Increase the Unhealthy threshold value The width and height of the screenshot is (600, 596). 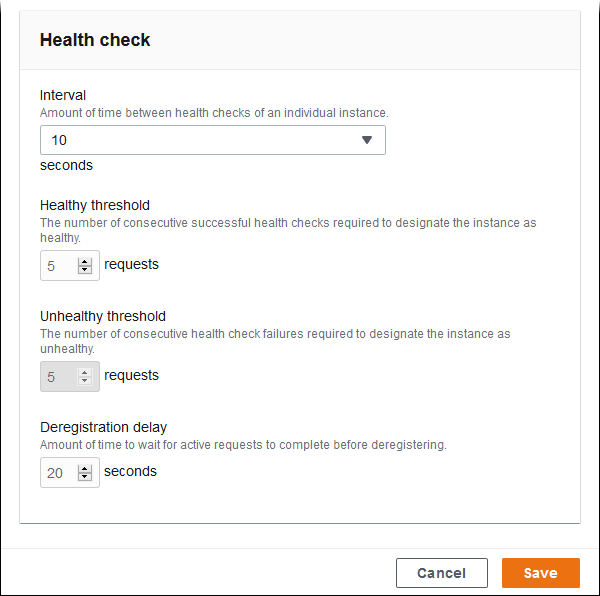(85, 372)
